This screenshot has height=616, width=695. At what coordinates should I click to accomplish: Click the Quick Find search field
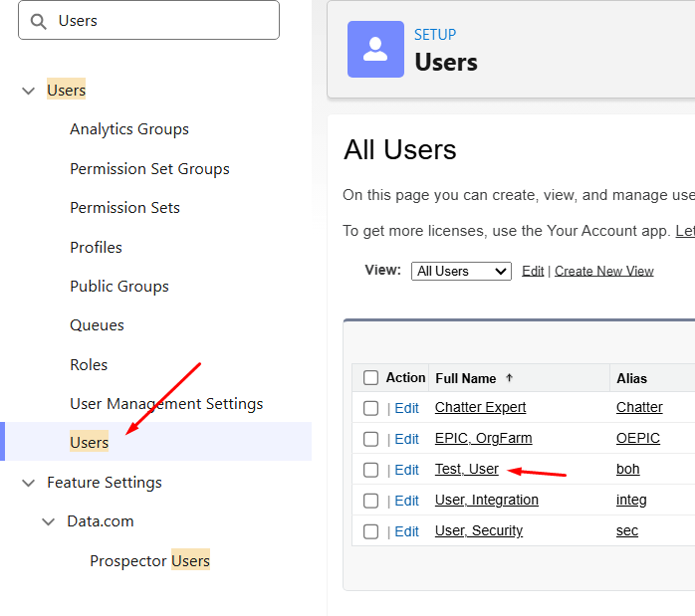pos(159,21)
